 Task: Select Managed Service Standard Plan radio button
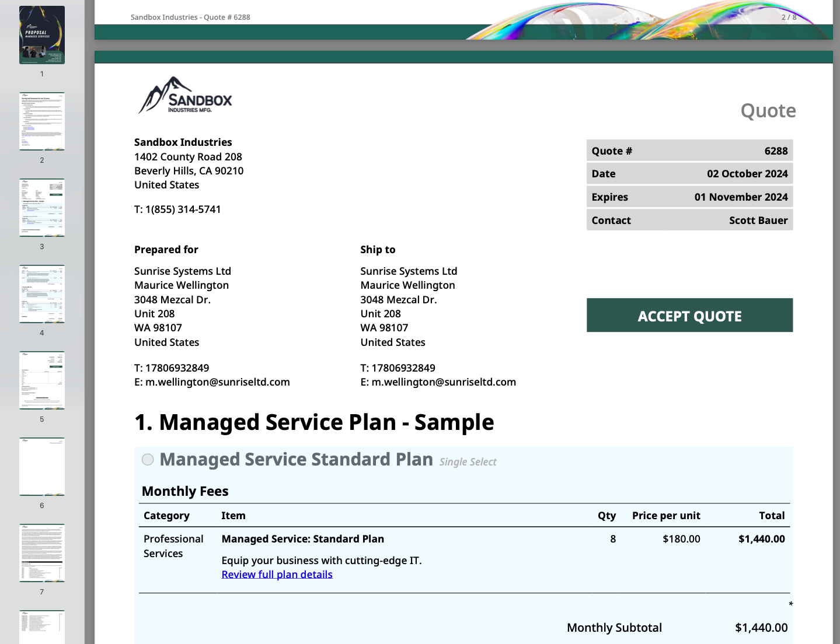click(x=148, y=460)
